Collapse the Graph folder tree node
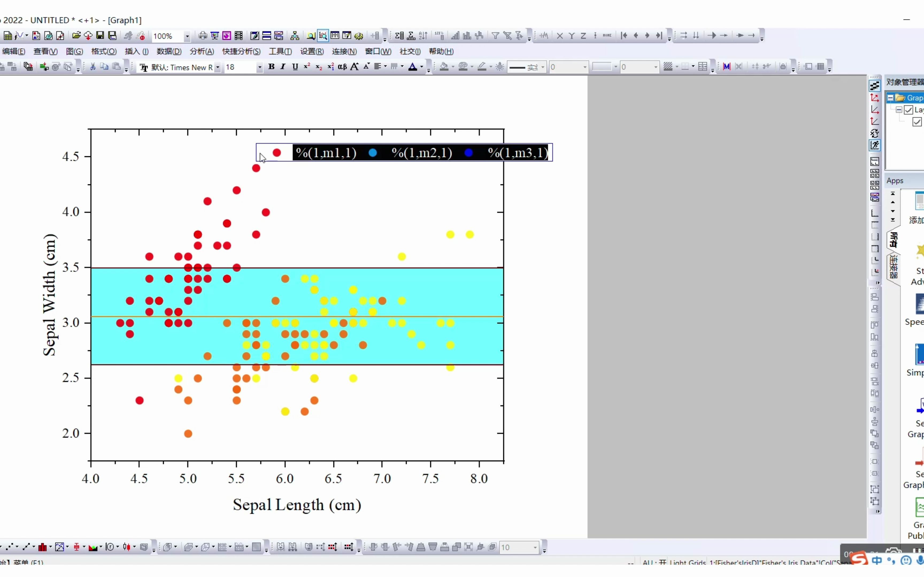This screenshot has width=924, height=577. pyautogui.click(x=890, y=98)
